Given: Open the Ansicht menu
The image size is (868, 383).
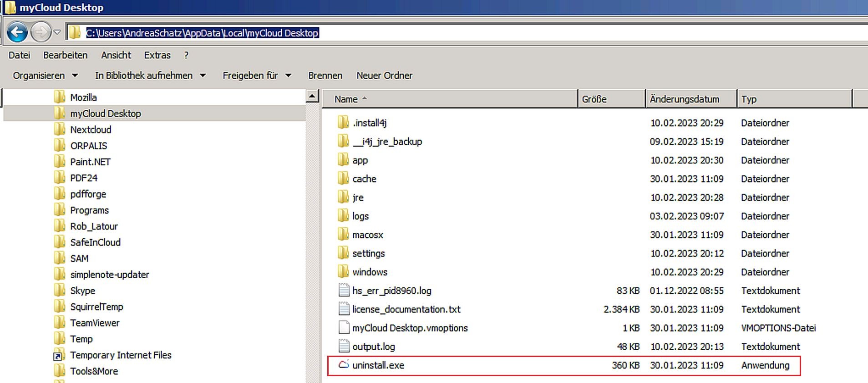Looking at the screenshot, I should point(116,55).
